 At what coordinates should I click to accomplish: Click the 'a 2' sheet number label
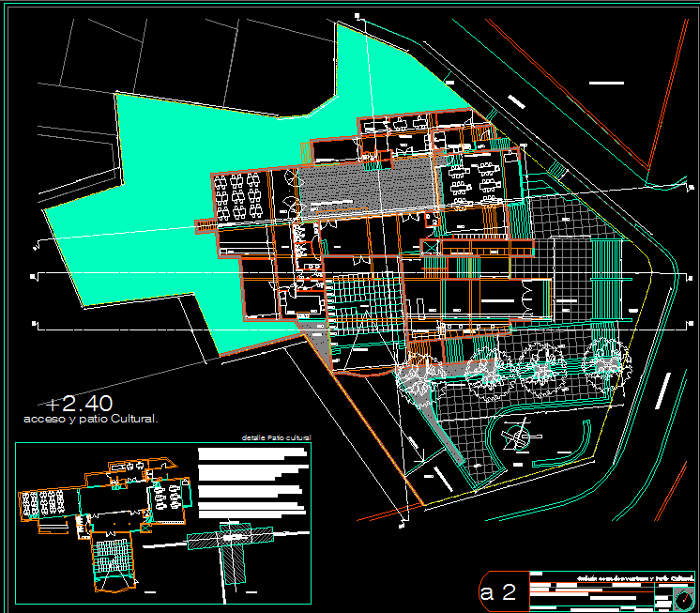(x=497, y=592)
